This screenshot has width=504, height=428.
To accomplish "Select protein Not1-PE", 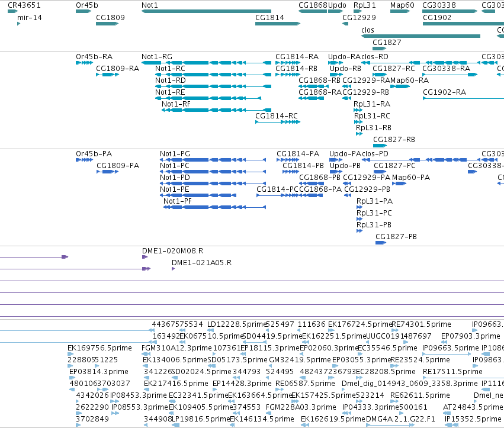I will (198, 195).
